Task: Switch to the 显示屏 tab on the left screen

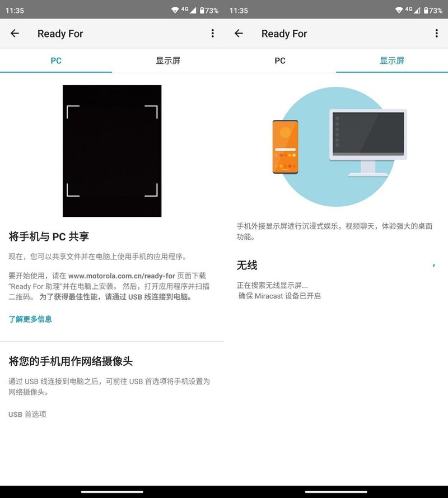Action: click(x=168, y=60)
